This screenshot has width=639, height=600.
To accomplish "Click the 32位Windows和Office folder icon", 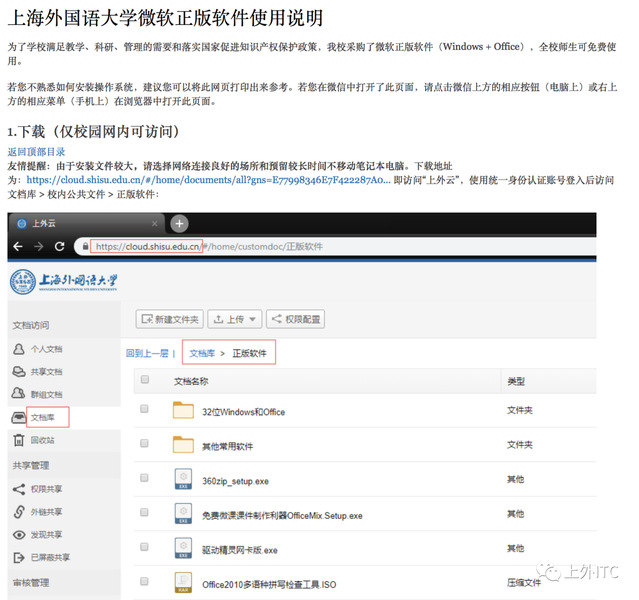I will 183,411.
